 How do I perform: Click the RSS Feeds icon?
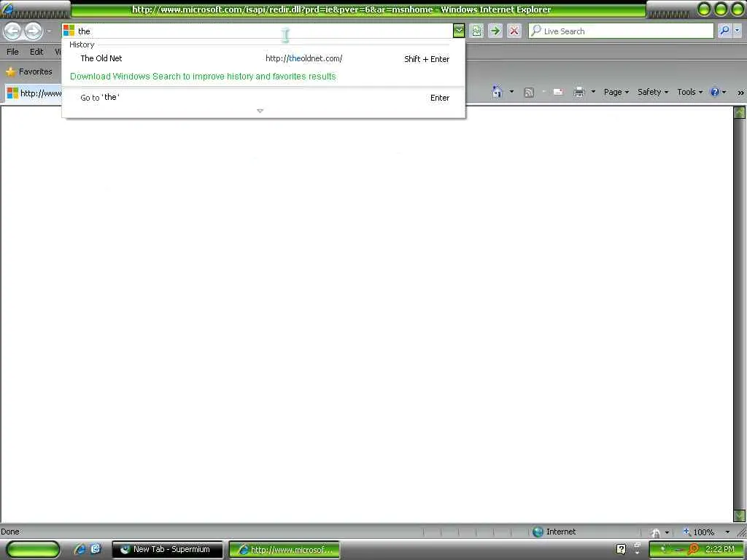tap(529, 92)
